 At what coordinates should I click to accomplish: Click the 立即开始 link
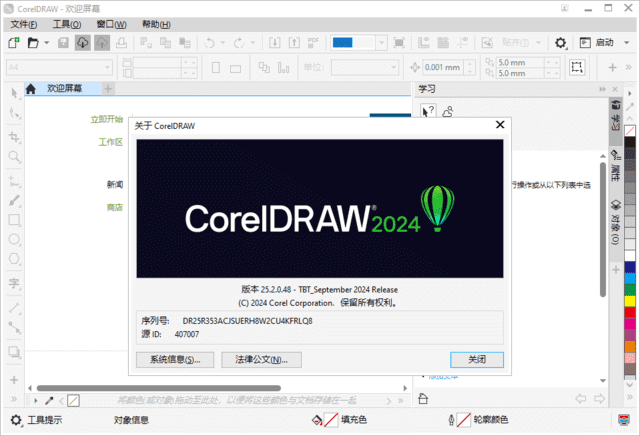click(x=107, y=119)
